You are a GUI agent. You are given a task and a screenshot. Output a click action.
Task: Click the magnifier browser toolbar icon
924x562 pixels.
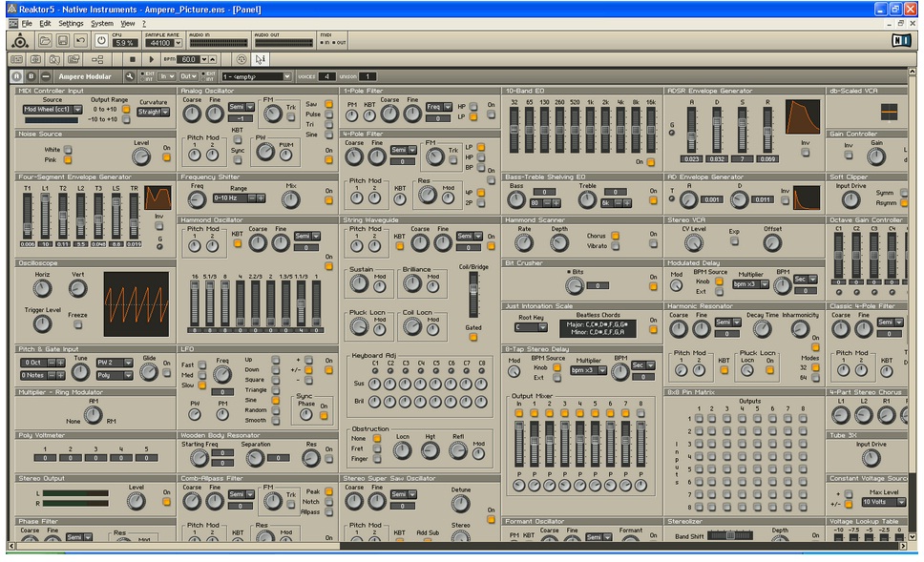coord(54,59)
